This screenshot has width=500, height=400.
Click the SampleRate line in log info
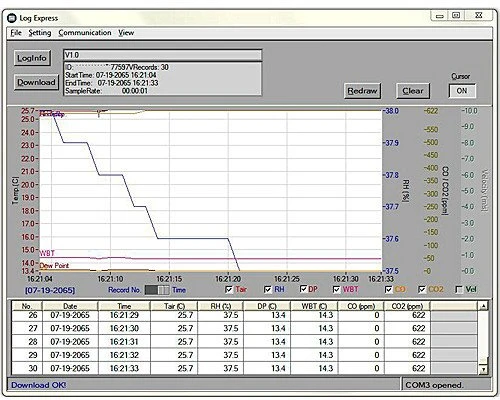pyautogui.click(x=106, y=91)
